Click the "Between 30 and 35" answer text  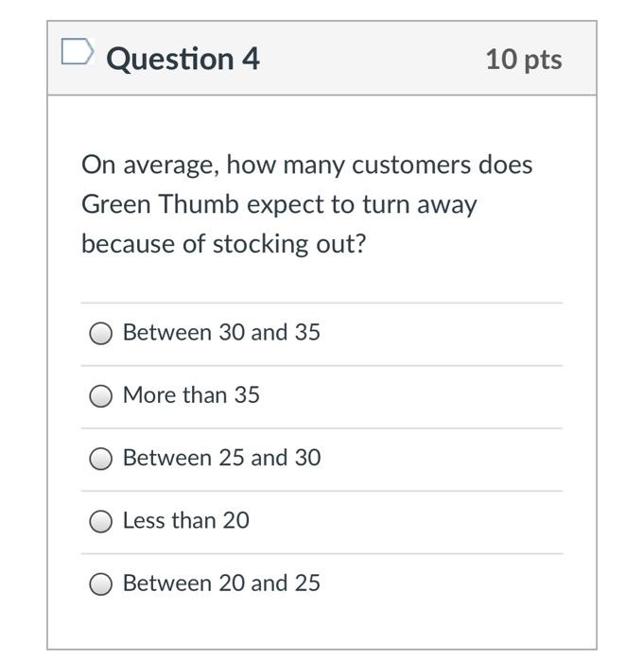(221, 333)
